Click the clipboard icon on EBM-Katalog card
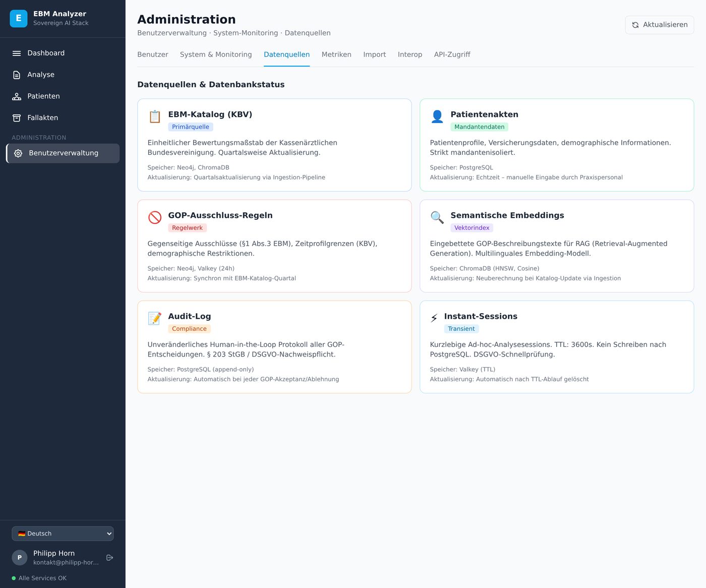This screenshot has width=706, height=588. 155,116
